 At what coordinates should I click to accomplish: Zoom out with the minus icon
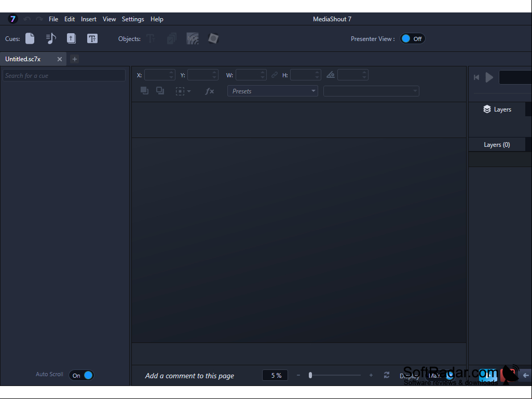click(x=298, y=375)
